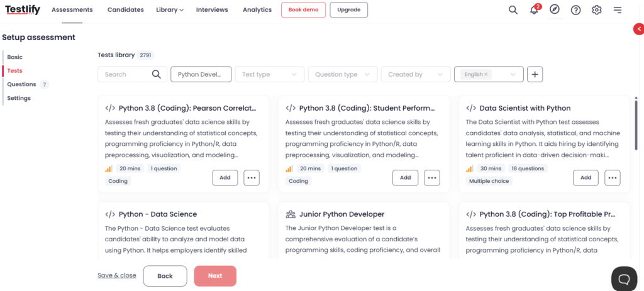The height and width of the screenshot is (291, 644).
Task: Click the Save & close link
Action: tap(116, 275)
